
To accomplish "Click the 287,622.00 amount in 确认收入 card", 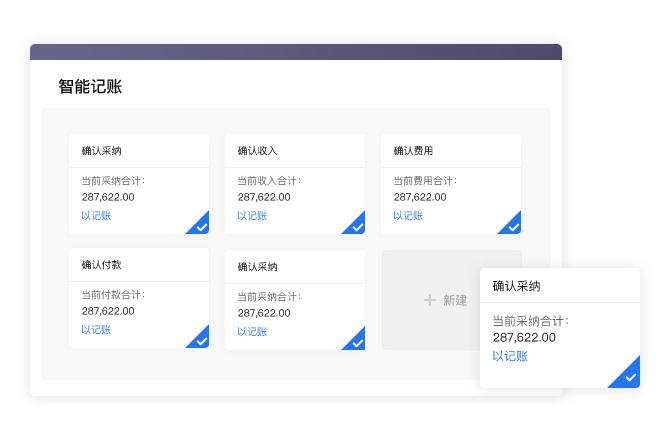I will 264,197.
